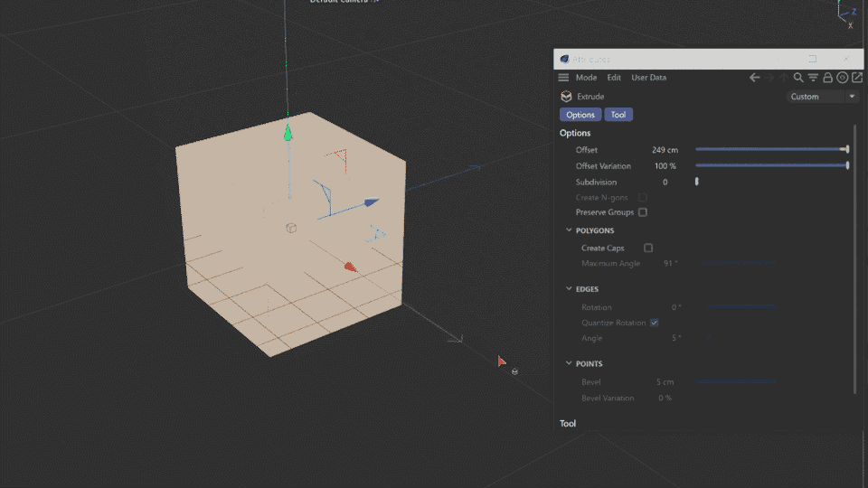This screenshot has width=868, height=488.
Task: Collapse the POLYGONS section
Action: coord(569,230)
